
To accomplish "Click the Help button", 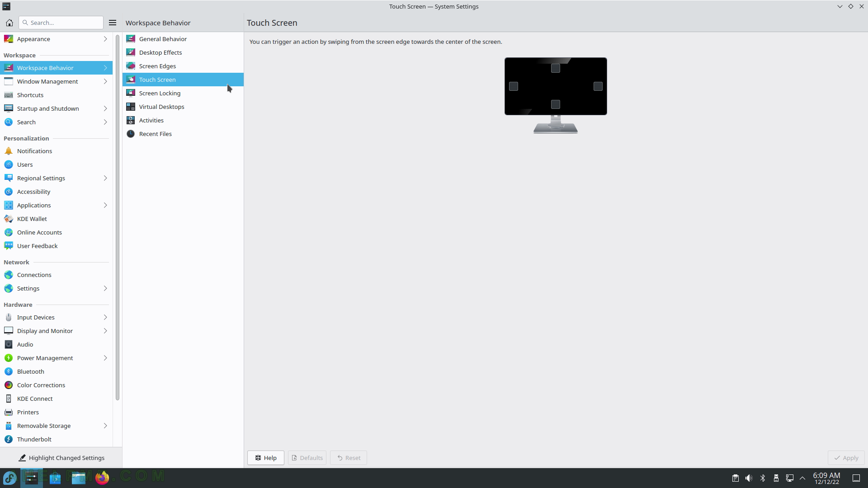I will pyautogui.click(x=266, y=458).
